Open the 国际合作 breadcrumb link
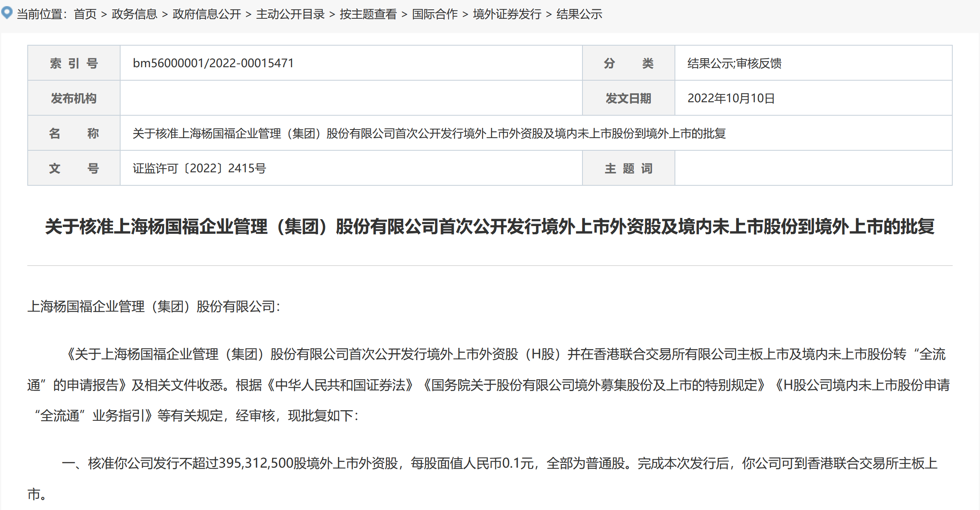Image resolution: width=980 pixels, height=510 pixels. [x=435, y=14]
